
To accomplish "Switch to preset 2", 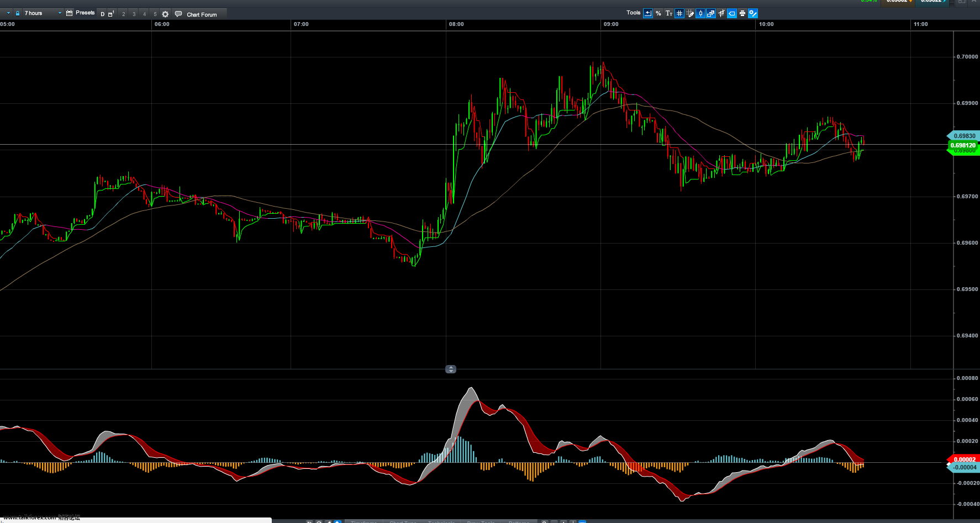I will (123, 14).
